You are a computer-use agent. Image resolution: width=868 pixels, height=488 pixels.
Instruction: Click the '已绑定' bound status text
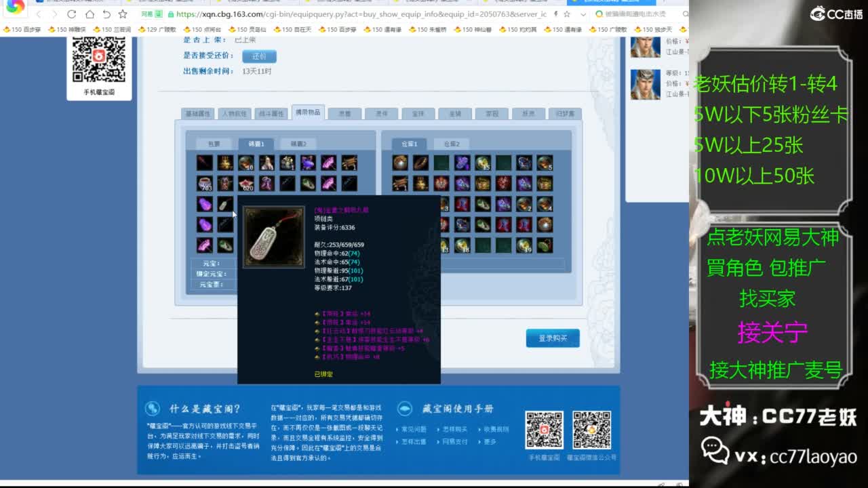(323, 374)
